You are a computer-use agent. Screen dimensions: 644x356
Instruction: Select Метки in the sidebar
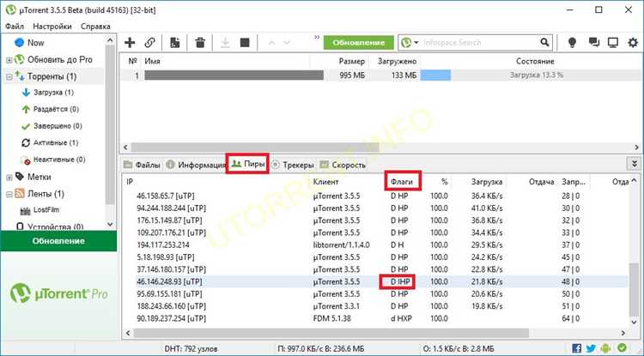click(39, 177)
